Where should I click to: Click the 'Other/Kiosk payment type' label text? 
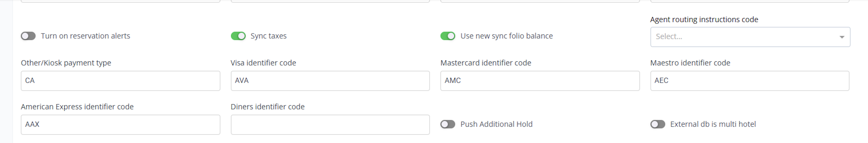66,63
